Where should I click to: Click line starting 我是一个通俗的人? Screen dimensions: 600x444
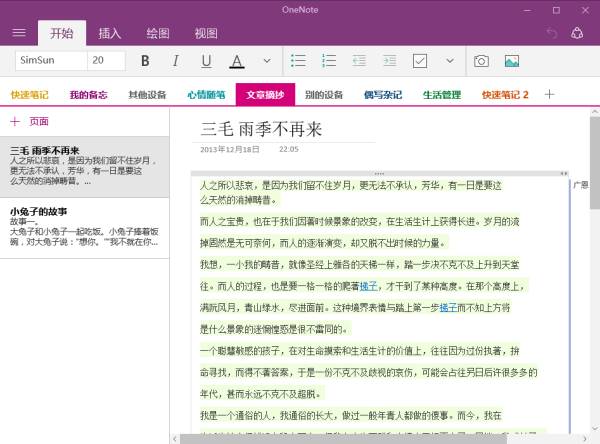tap(351, 415)
